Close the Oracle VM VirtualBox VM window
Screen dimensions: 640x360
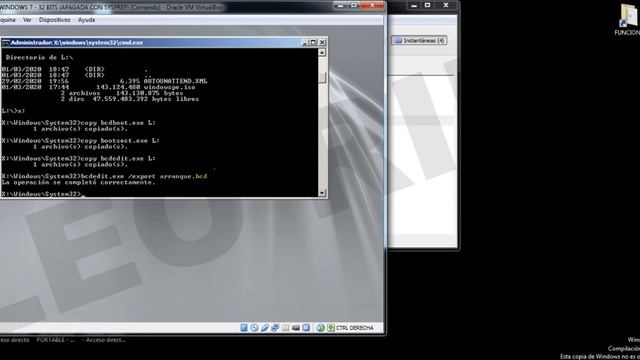[372, 5]
